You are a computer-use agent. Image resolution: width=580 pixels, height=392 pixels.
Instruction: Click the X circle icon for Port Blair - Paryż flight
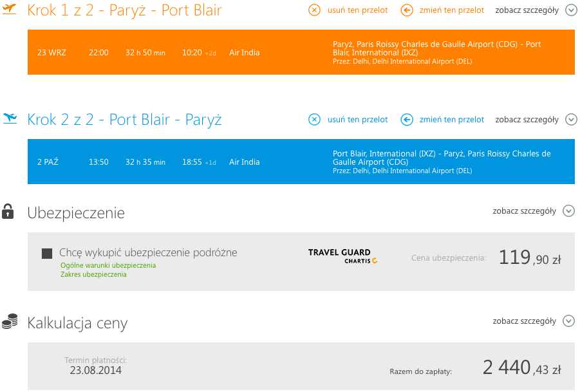314,120
